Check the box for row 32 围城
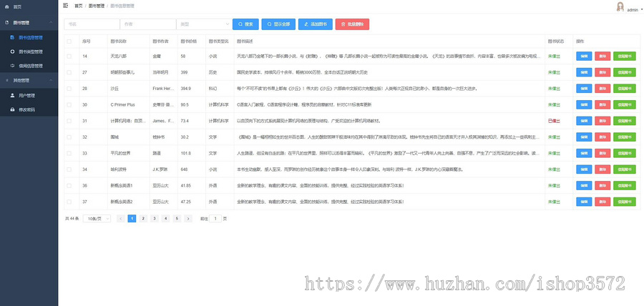 69,137
